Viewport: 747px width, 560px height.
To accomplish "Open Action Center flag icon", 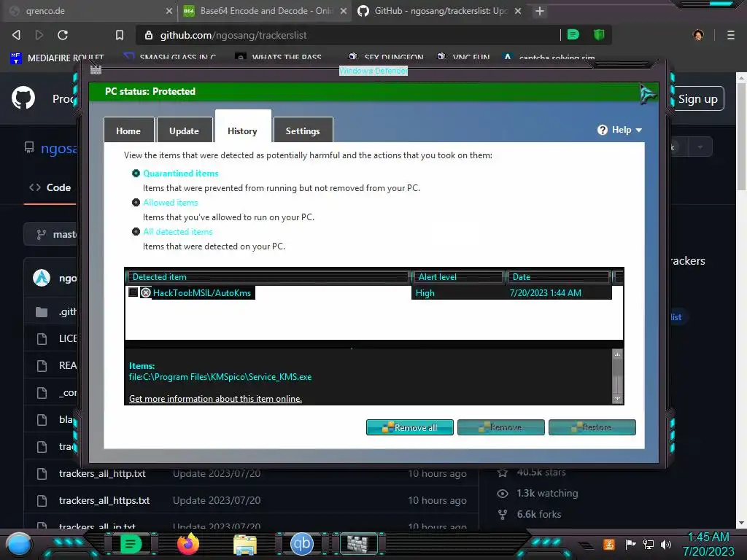I will pos(630,544).
